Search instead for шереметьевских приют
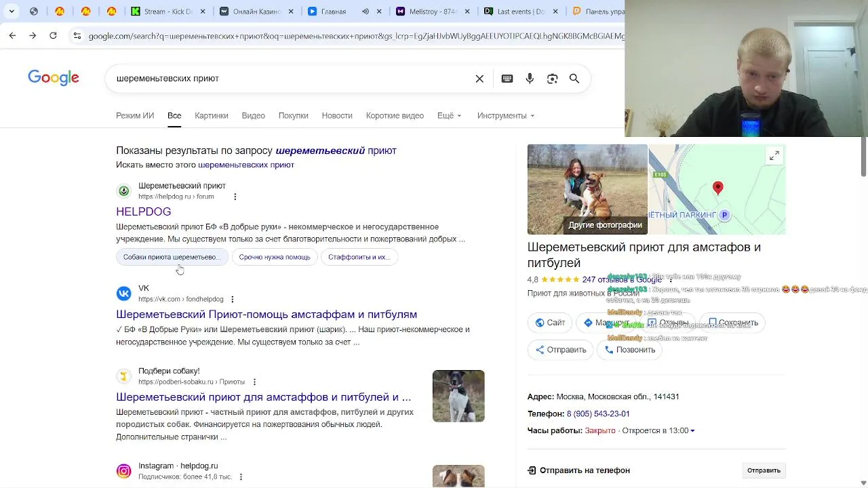The image size is (868, 488). [246, 165]
